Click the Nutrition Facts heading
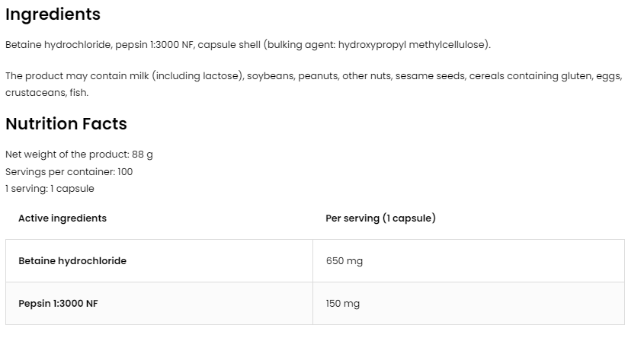The image size is (644, 338). (66, 124)
